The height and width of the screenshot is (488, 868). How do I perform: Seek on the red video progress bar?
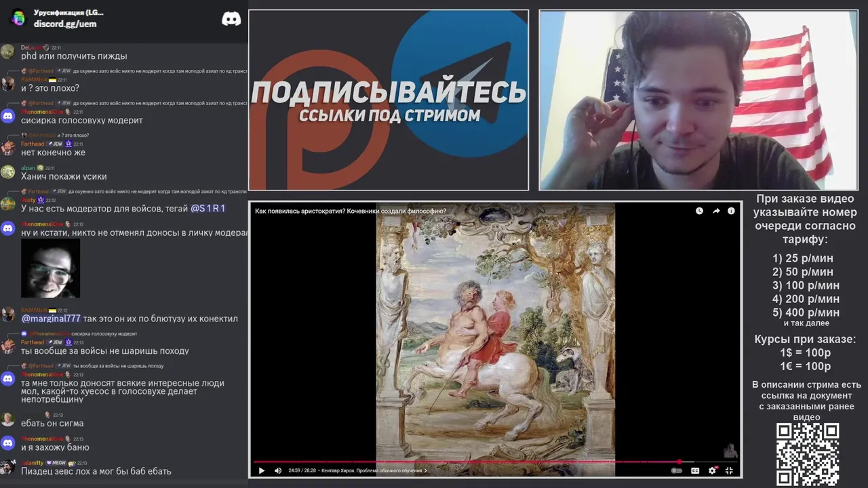(x=495, y=462)
